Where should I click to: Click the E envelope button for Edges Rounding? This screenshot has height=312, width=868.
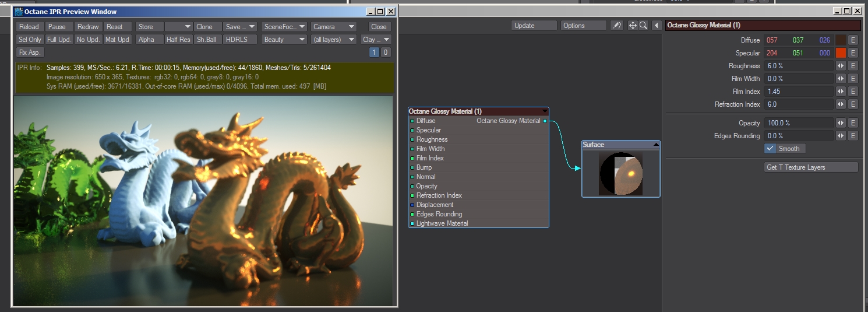coord(853,136)
